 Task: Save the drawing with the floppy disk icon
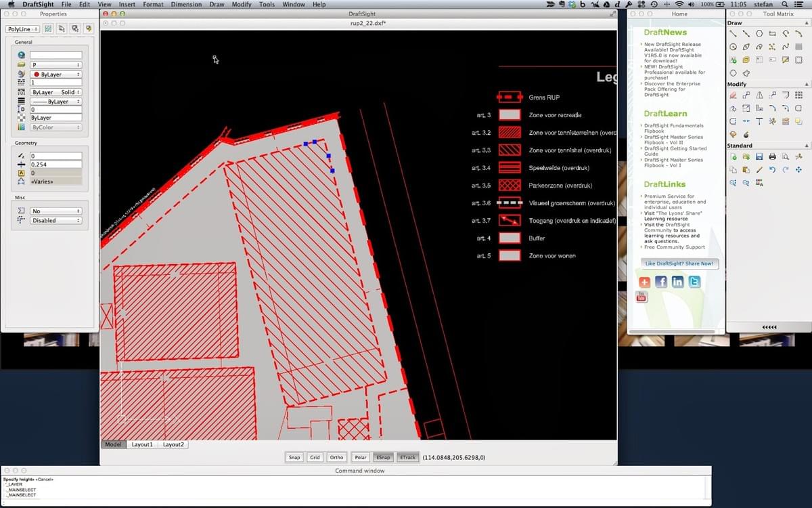pos(759,156)
